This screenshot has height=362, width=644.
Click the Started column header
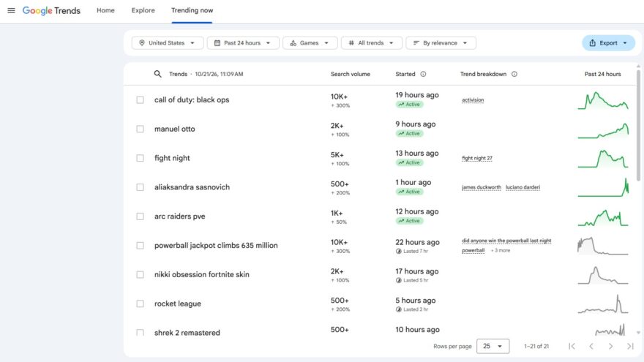pos(405,74)
